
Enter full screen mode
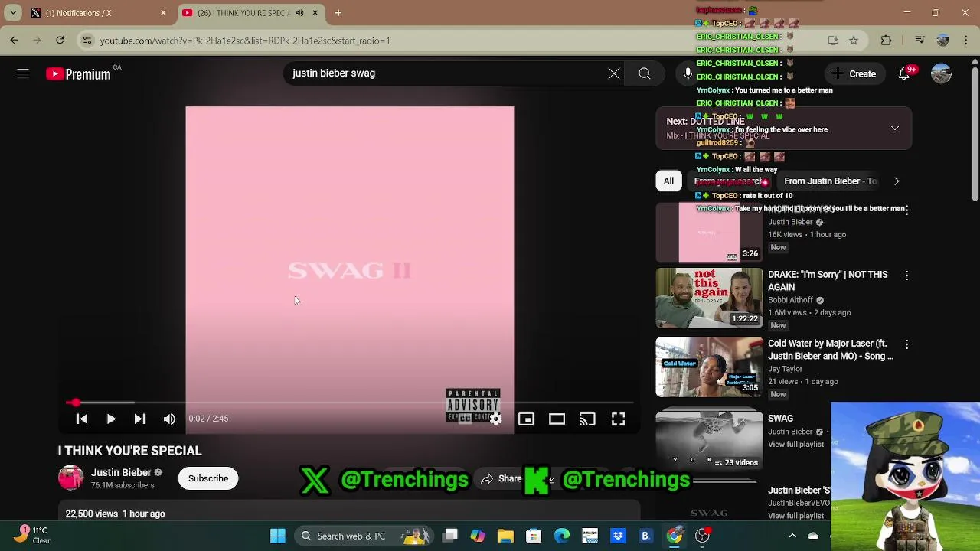point(618,419)
